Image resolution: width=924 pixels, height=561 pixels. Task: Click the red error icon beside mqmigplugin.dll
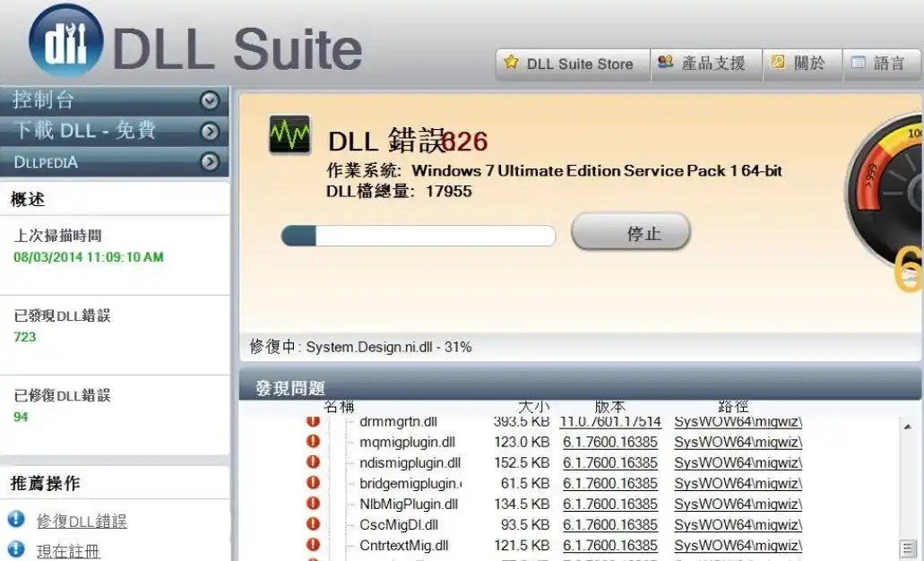click(312, 443)
